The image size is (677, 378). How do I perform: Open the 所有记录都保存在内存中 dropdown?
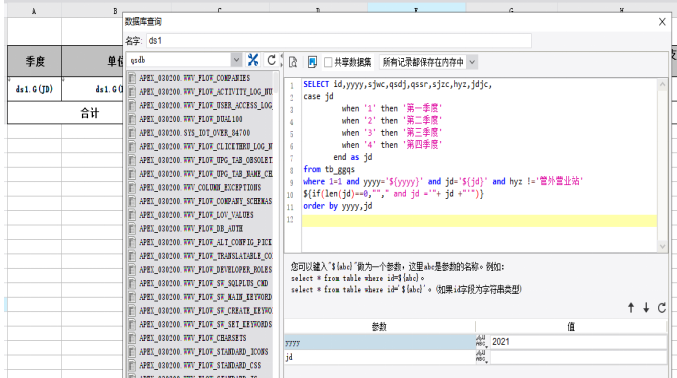click(472, 62)
